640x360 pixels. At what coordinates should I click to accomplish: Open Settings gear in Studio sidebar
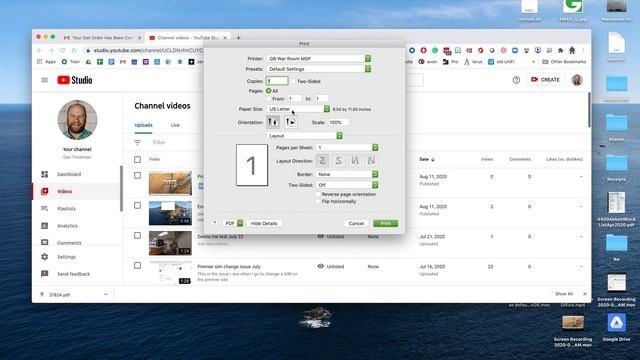click(44, 257)
